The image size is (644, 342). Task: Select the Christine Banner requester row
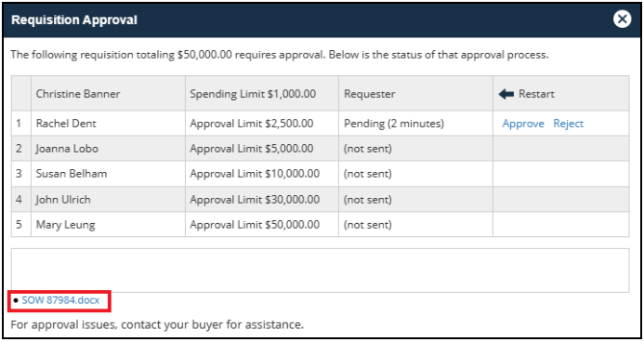tap(320, 94)
